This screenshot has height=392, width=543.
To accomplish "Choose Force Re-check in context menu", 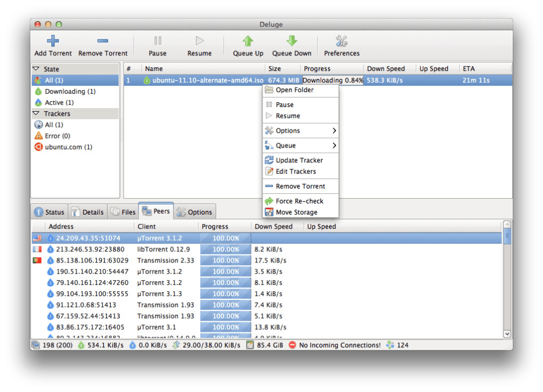I will 301,201.
